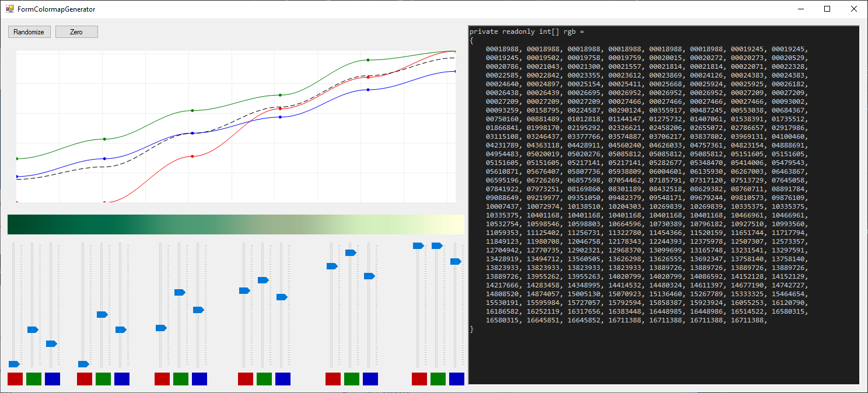Click the highest slider thumb in the rightmost group
This screenshot has width=868, height=393.
click(x=418, y=245)
